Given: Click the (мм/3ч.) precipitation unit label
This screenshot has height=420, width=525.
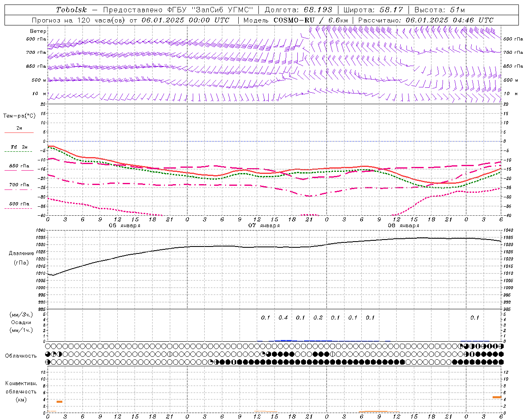Looking at the screenshot, I should pos(21,315).
